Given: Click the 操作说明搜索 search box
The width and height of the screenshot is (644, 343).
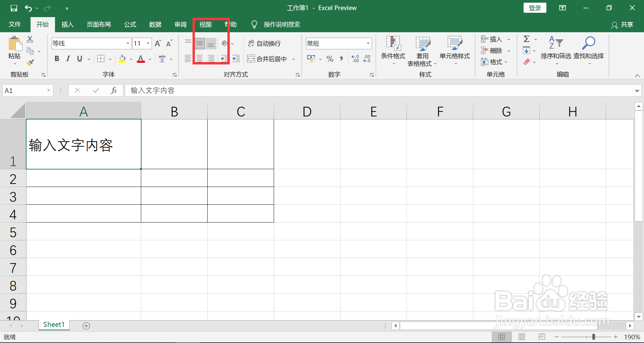Looking at the screenshot, I should pos(282,24).
